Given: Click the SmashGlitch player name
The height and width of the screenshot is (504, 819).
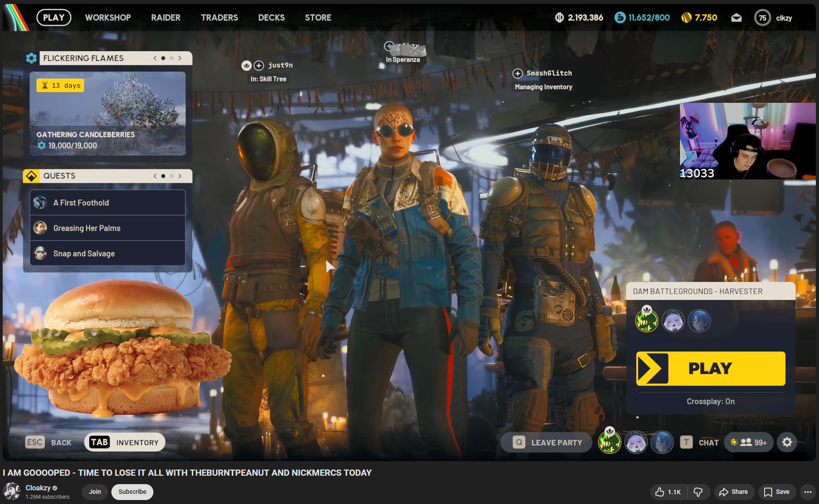Looking at the screenshot, I should [x=549, y=73].
